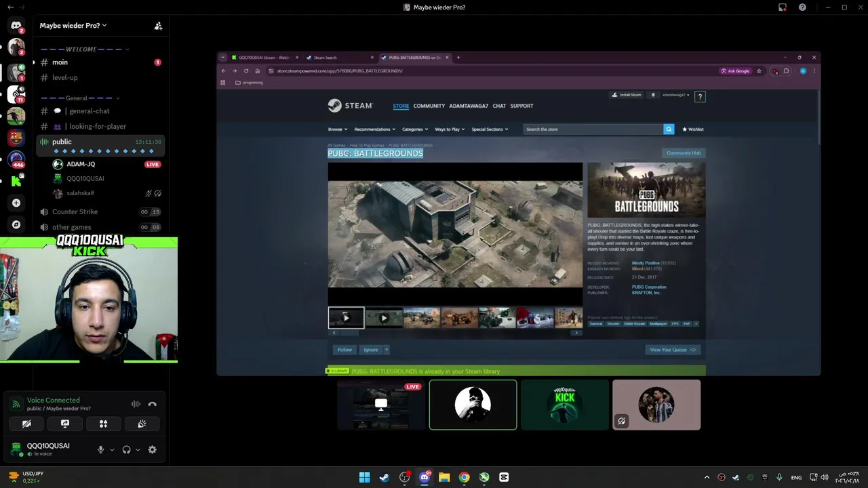Expand the Recommendations dropdown

point(375,129)
